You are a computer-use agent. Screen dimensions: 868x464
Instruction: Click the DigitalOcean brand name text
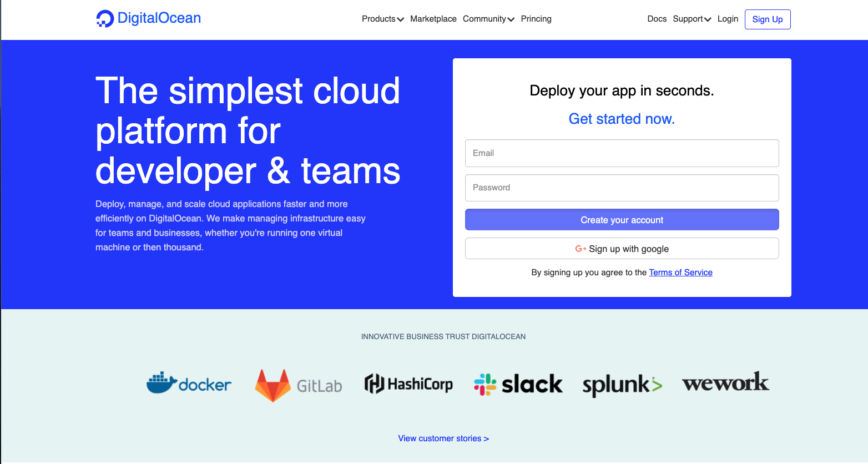click(159, 18)
